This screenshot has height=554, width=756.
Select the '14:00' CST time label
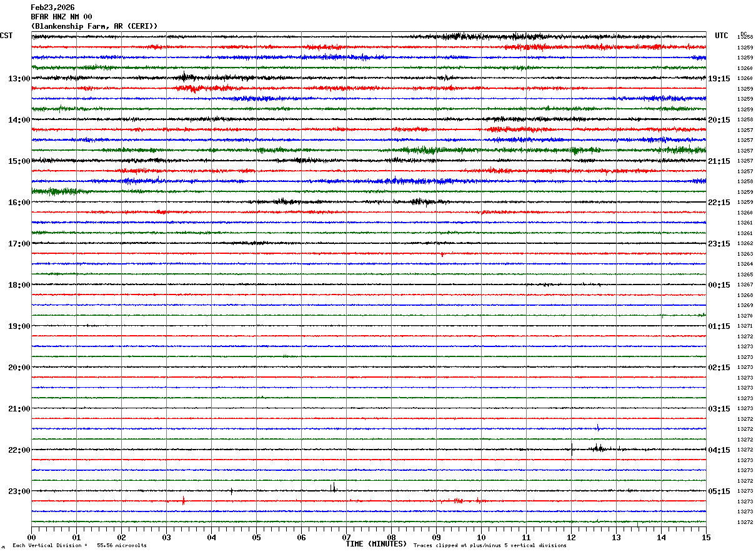19,120
